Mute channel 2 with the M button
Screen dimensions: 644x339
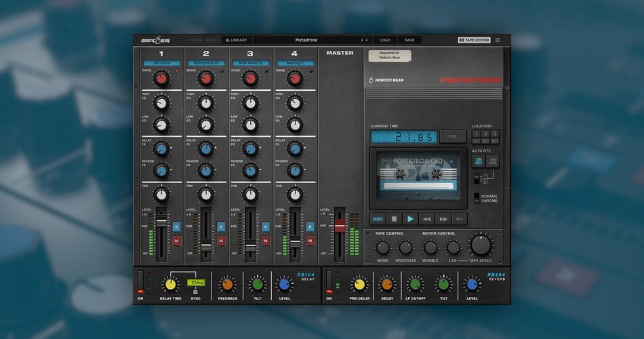220,241
